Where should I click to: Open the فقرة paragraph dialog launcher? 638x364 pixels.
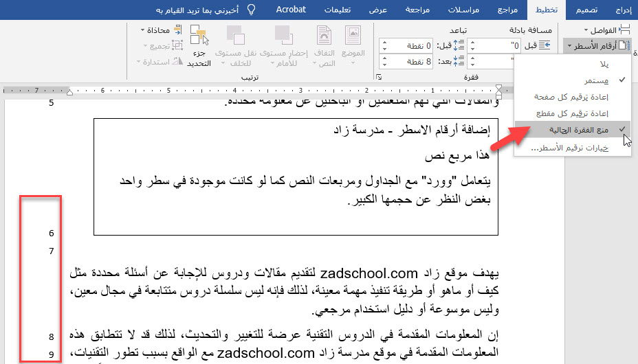point(379,77)
